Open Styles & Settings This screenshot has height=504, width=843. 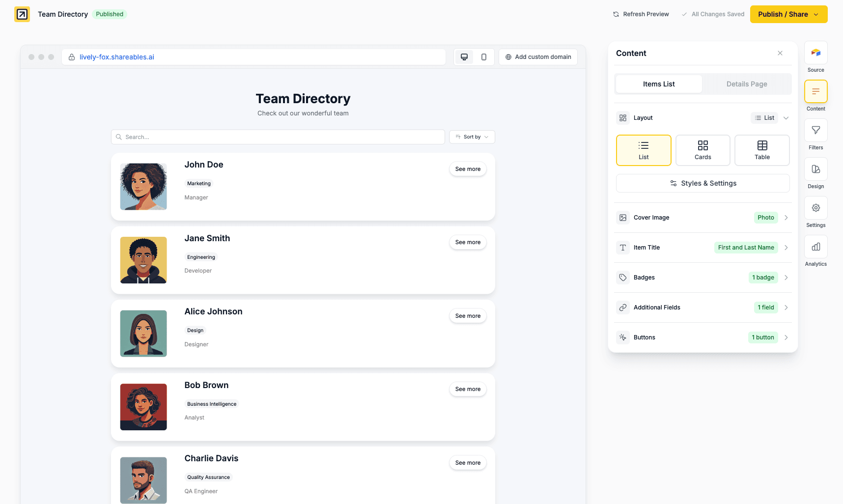(702, 183)
